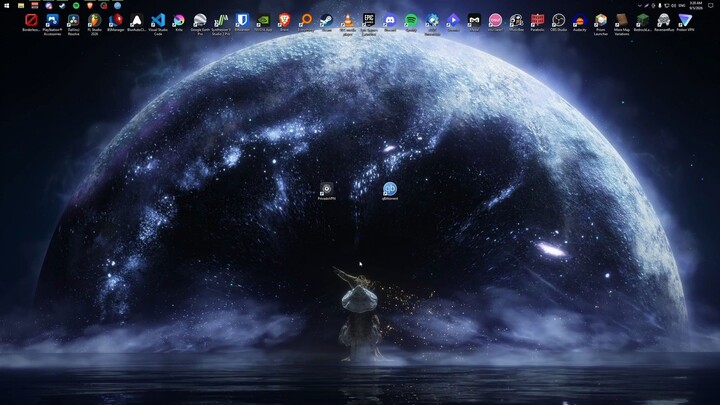Launch OBS Studio from desktop
The width and height of the screenshot is (720, 405).
coord(559,22)
